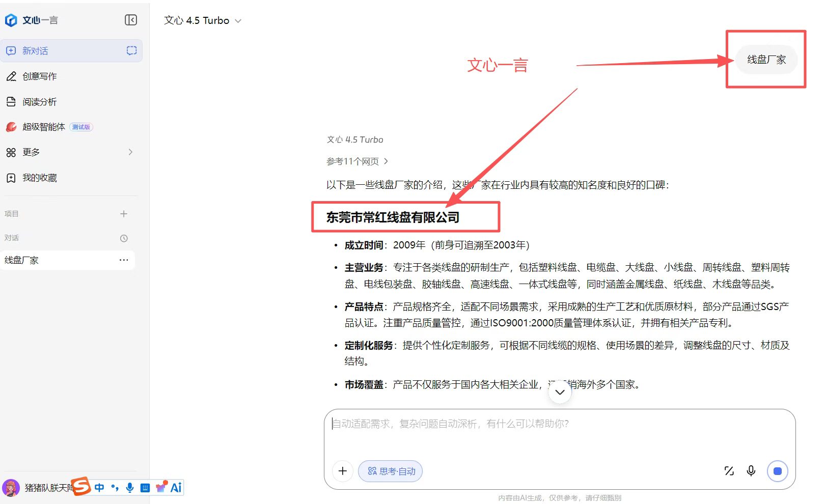Image resolution: width=825 pixels, height=504 pixels.
Task: Click the 内容由AI生成 disclaimer text
Action: pyautogui.click(x=560, y=498)
